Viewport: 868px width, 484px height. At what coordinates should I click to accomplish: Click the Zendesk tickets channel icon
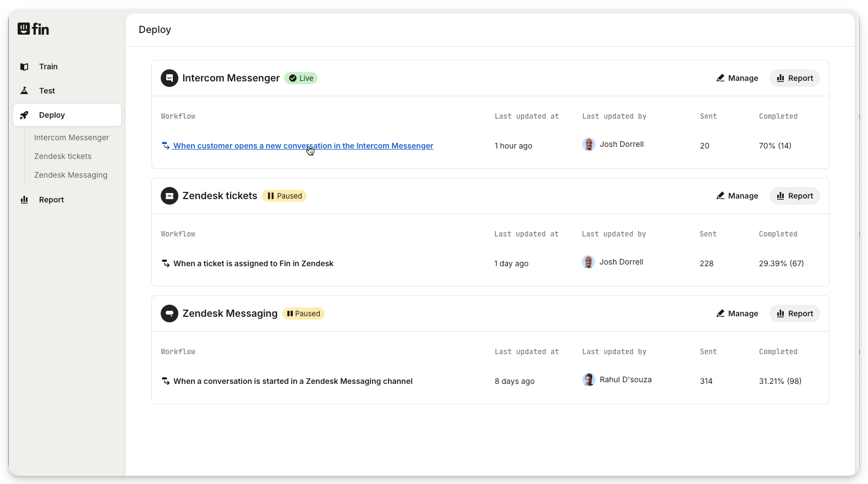pyautogui.click(x=170, y=196)
